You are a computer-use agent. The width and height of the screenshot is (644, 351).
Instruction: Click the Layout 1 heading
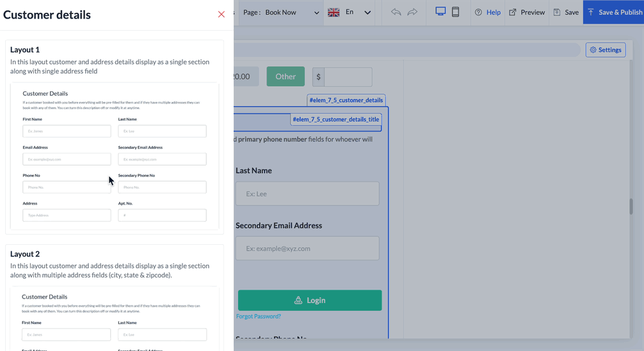coord(25,50)
